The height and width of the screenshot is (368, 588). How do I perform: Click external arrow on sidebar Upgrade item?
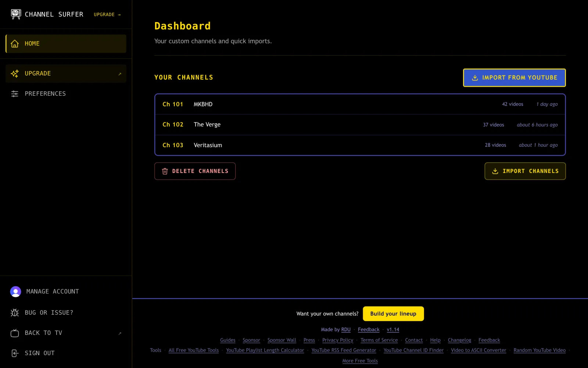(x=120, y=74)
